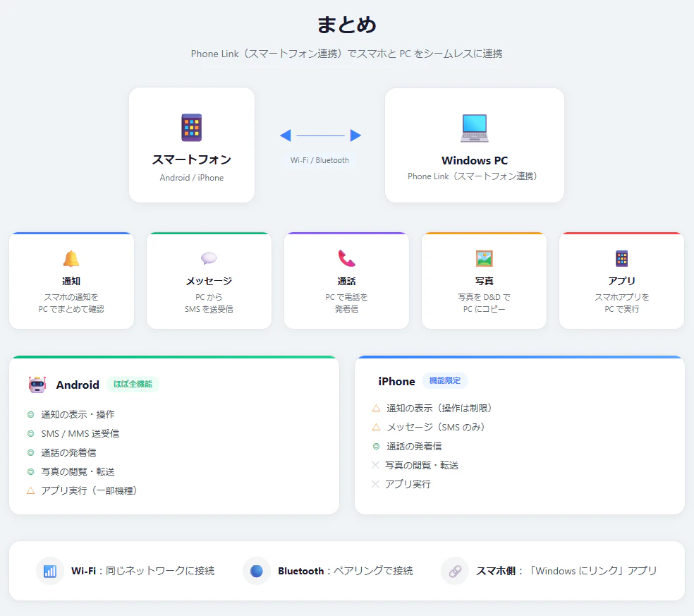Image resolution: width=694 pixels, height=616 pixels.
Task: Click list item SMS / MMS 送受信
Action: (80, 433)
